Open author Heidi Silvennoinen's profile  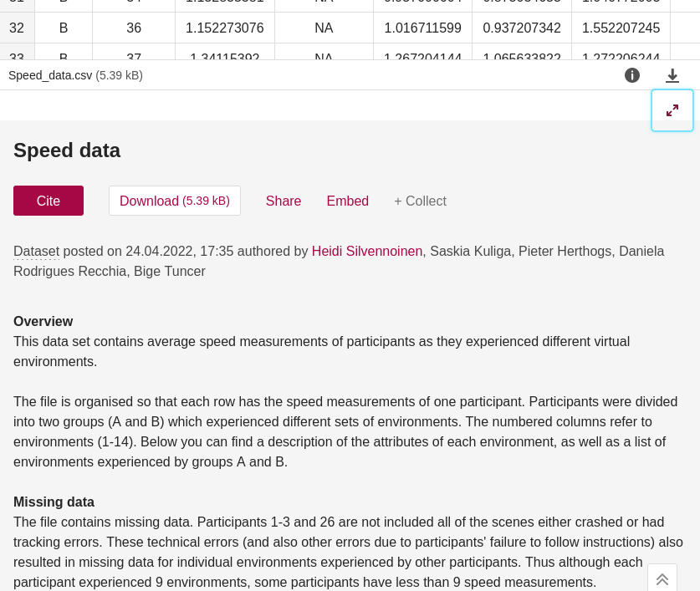366,251
